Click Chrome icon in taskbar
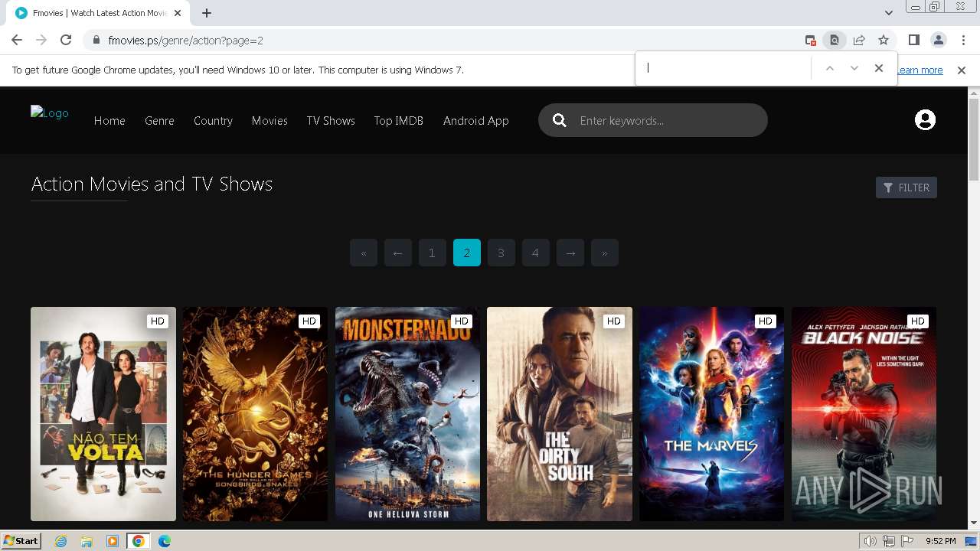 (139, 541)
